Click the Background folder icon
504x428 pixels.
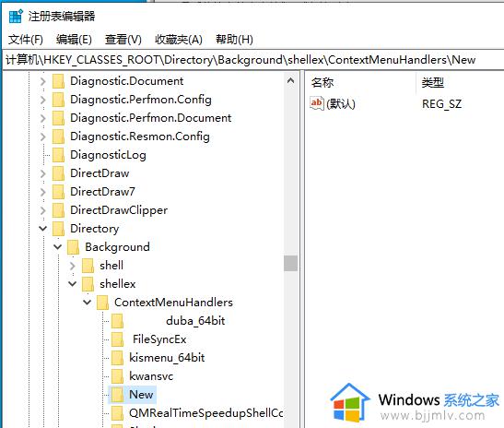[74, 247]
